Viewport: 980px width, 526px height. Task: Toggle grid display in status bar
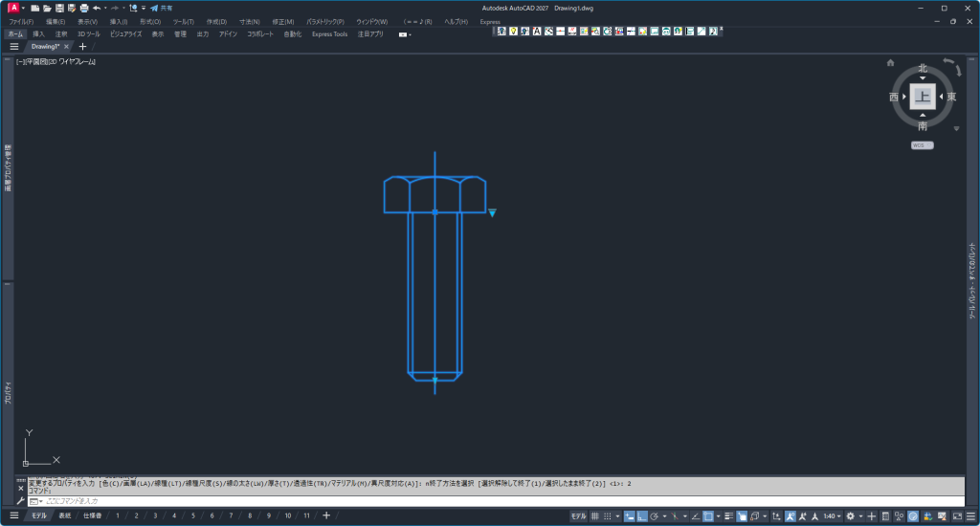click(594, 515)
